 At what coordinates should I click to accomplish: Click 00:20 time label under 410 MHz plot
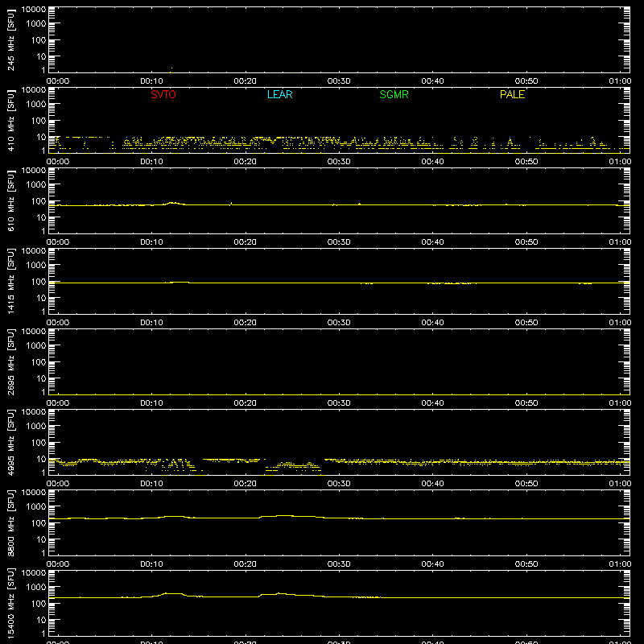[x=246, y=162]
